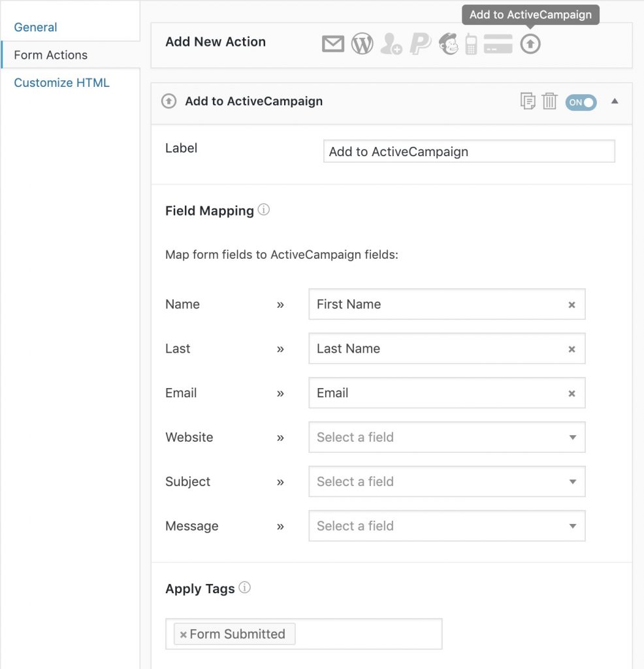Image resolution: width=644 pixels, height=669 pixels.
Task: Delete the Add to ActiveCampaign action
Action: [549, 101]
